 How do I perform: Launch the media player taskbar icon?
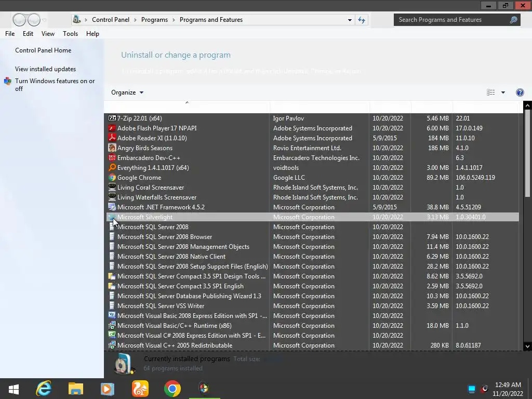tap(107, 389)
